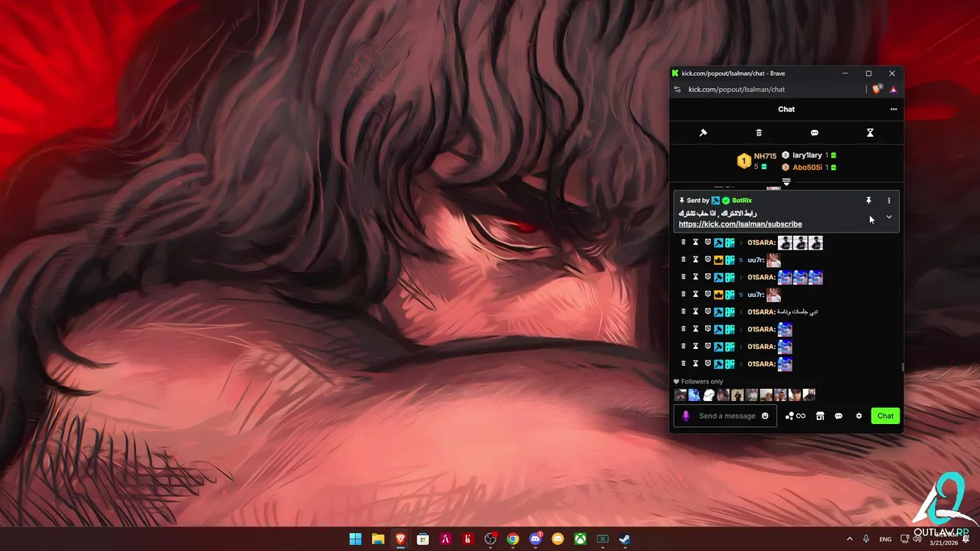This screenshot has width=980, height=551.
Task: Open Discord from taskbar
Action: [536, 539]
